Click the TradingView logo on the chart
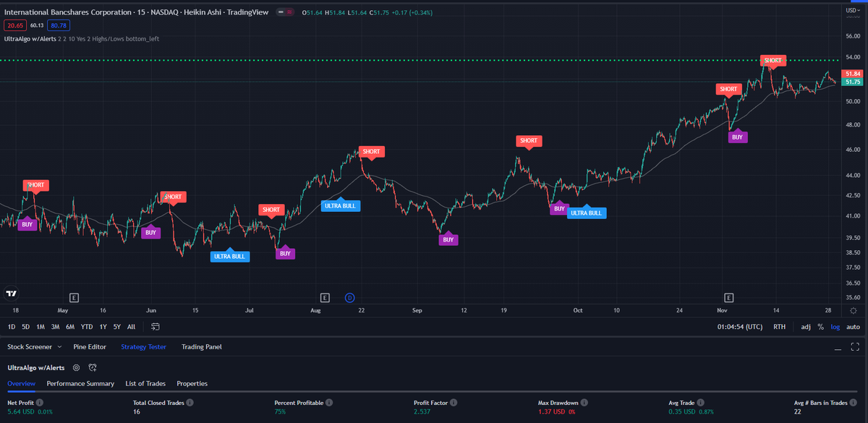The width and height of the screenshot is (868, 423). click(x=11, y=293)
